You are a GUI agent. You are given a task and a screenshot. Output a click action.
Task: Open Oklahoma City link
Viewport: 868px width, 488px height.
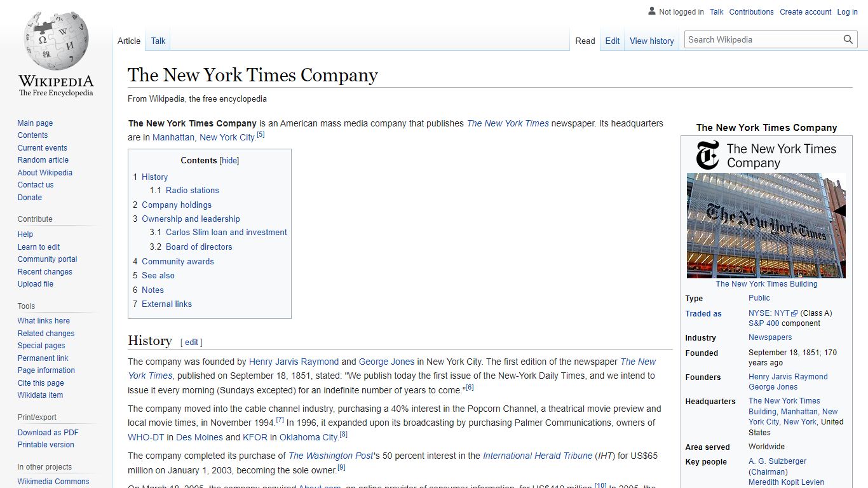[x=309, y=437]
